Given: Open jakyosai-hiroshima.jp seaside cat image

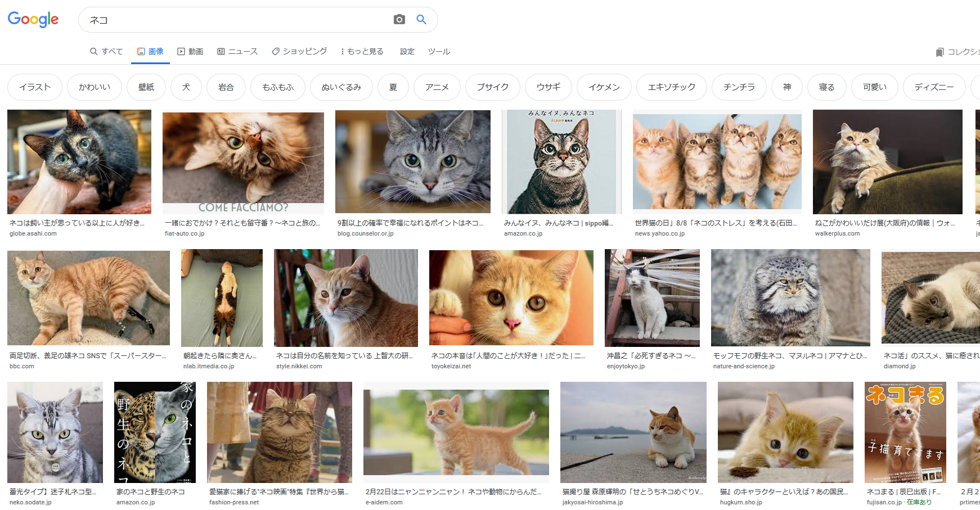Looking at the screenshot, I should click(x=633, y=432).
